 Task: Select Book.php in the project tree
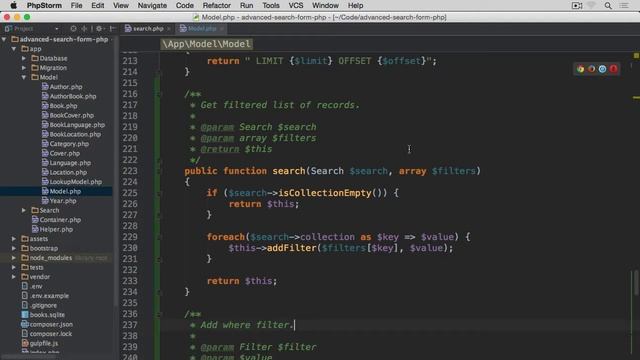63,106
